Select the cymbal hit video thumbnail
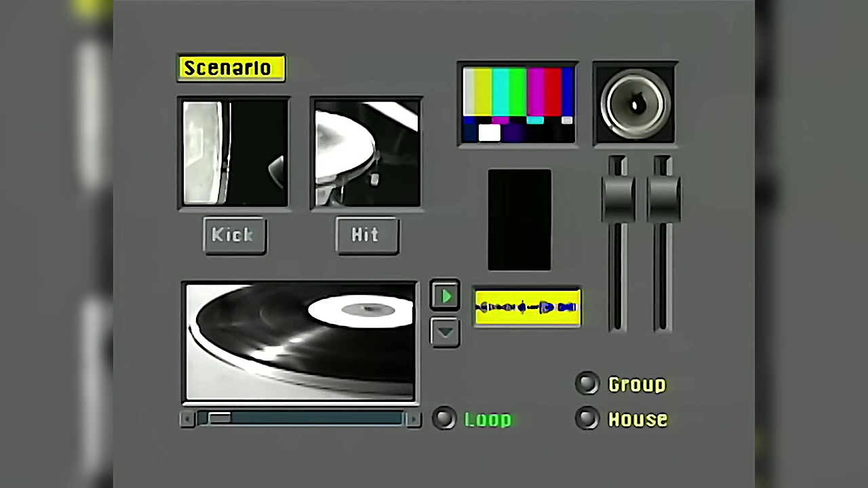The image size is (868, 488). (x=367, y=153)
